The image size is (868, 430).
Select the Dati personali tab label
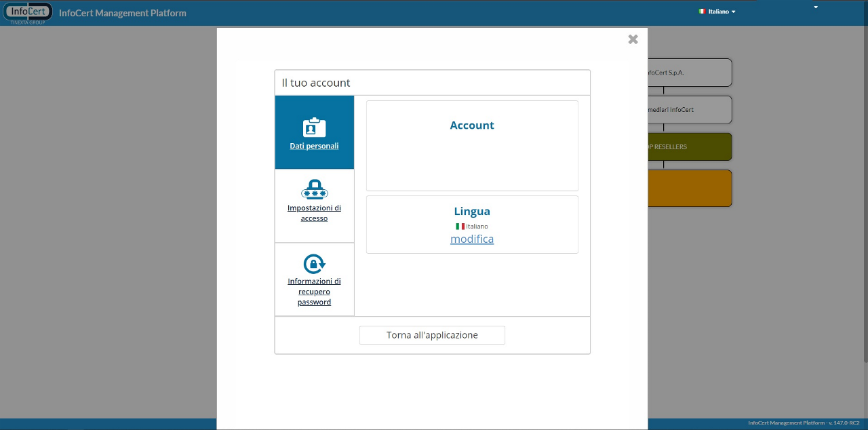pos(314,146)
